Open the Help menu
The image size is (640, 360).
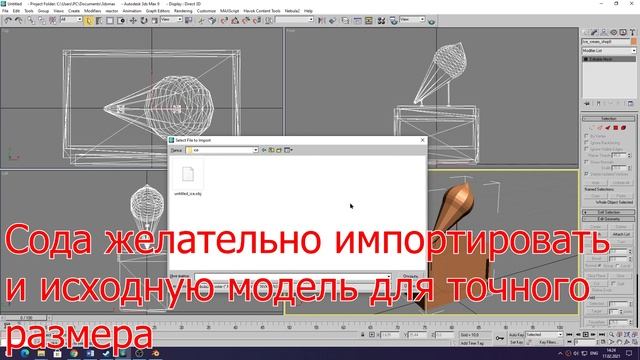(x=308, y=11)
